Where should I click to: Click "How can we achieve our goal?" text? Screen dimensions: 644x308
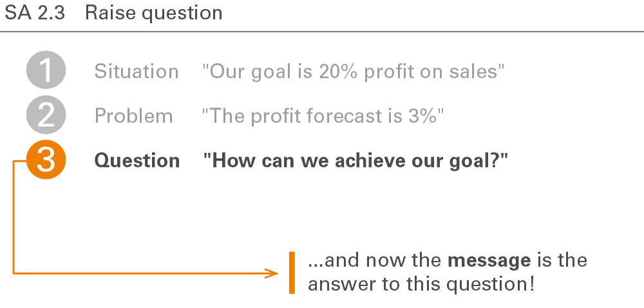[355, 160]
